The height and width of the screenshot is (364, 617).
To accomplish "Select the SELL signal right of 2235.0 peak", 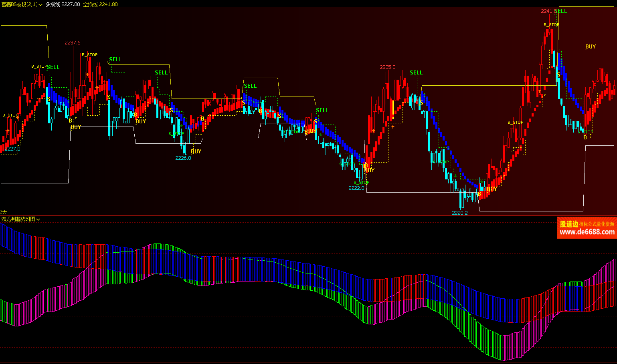I will pyautogui.click(x=416, y=73).
